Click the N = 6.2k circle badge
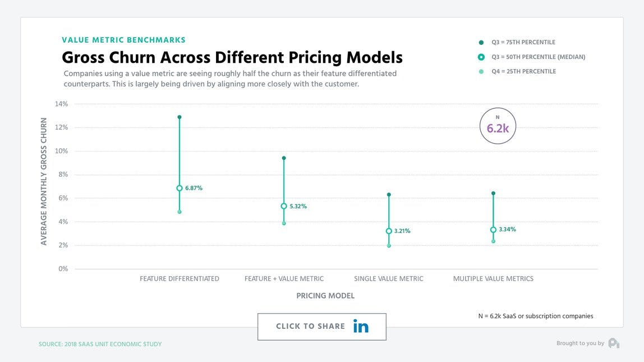The image size is (644, 362). coord(498,125)
